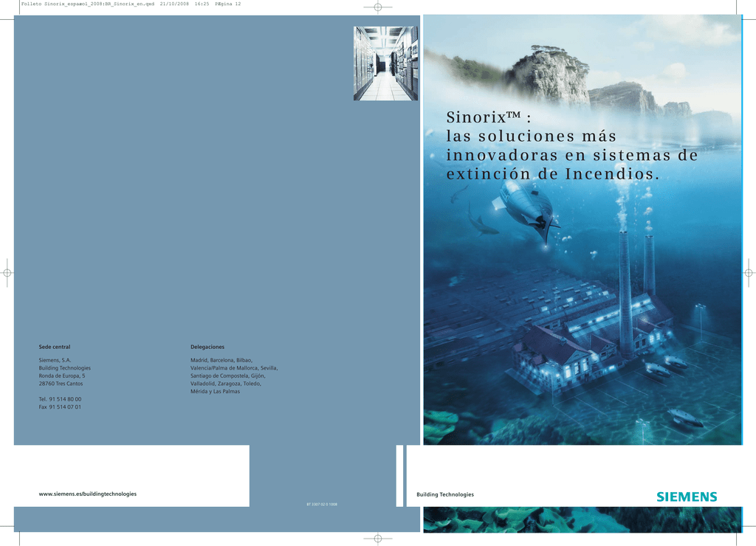Click the 'Building Technologies' label beside the Siemens logo

[445, 494]
